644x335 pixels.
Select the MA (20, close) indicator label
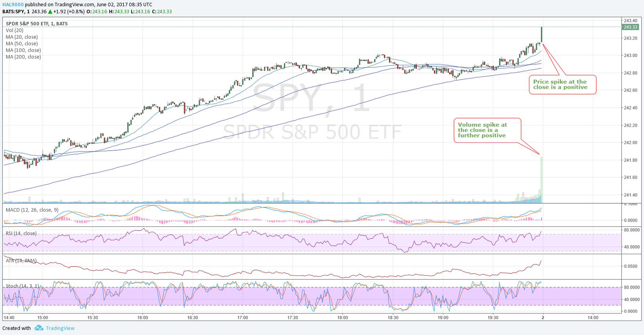click(22, 37)
